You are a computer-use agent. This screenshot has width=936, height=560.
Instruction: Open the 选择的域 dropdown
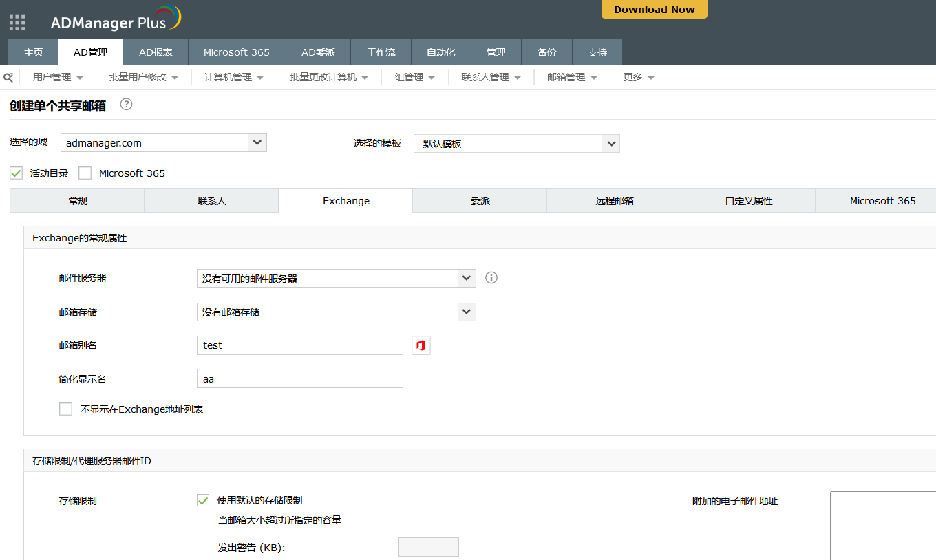coord(257,143)
